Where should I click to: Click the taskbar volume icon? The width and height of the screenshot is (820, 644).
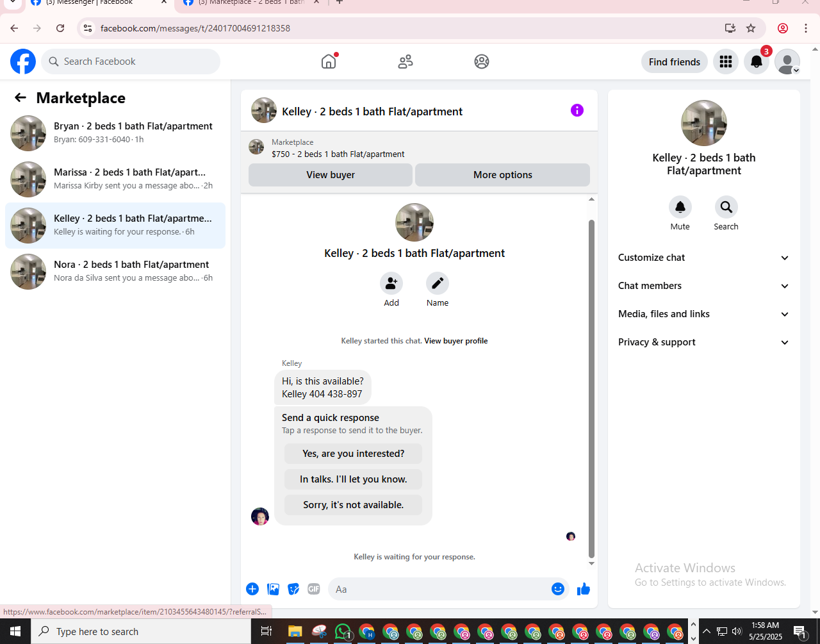pos(737,632)
